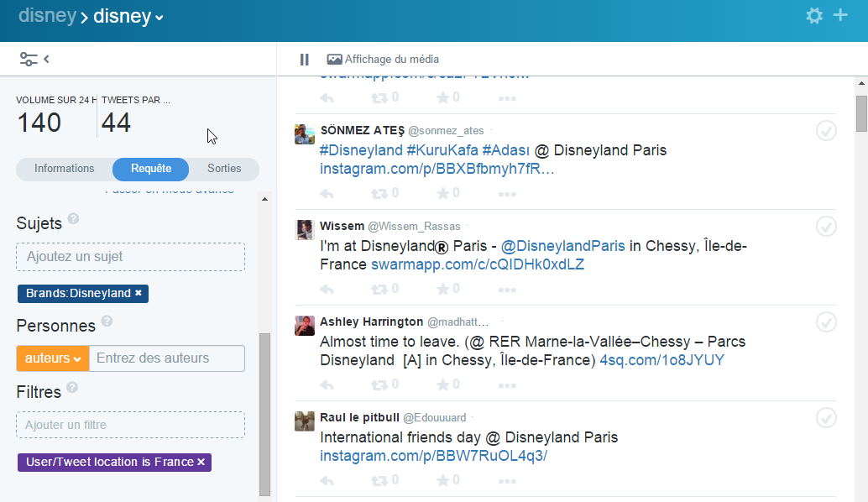Remove the User/Tweet location is France filter
The image size is (868, 502).
coord(201,462)
